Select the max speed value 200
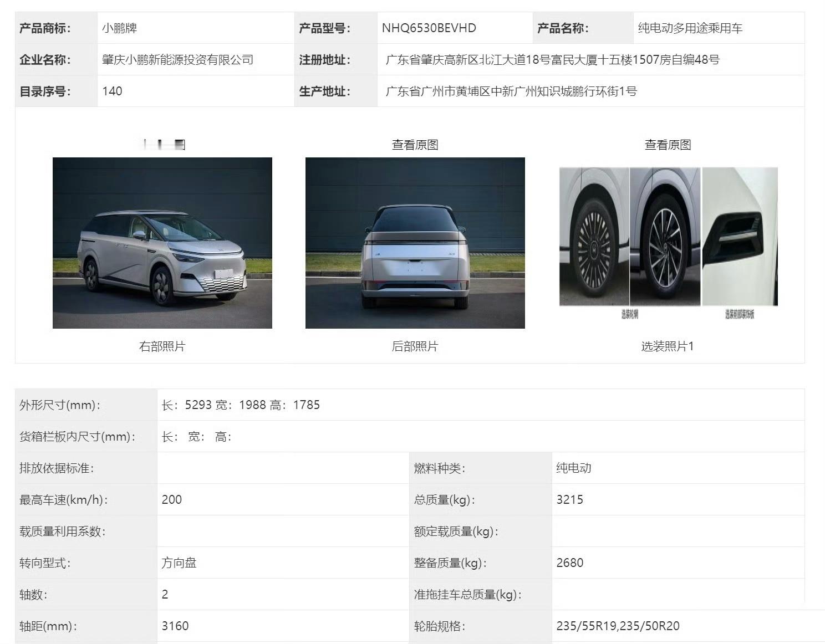825x644 pixels. (x=172, y=499)
